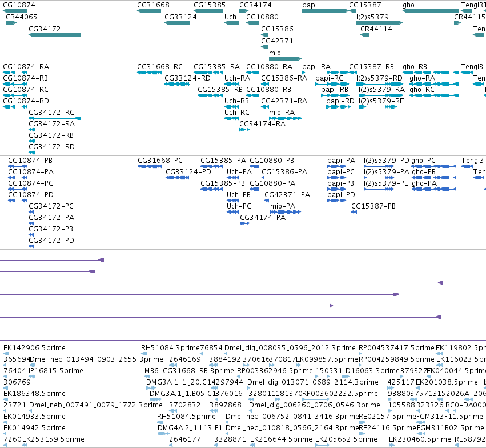
Task: Select protein Uch-PB label
Action: (239, 195)
